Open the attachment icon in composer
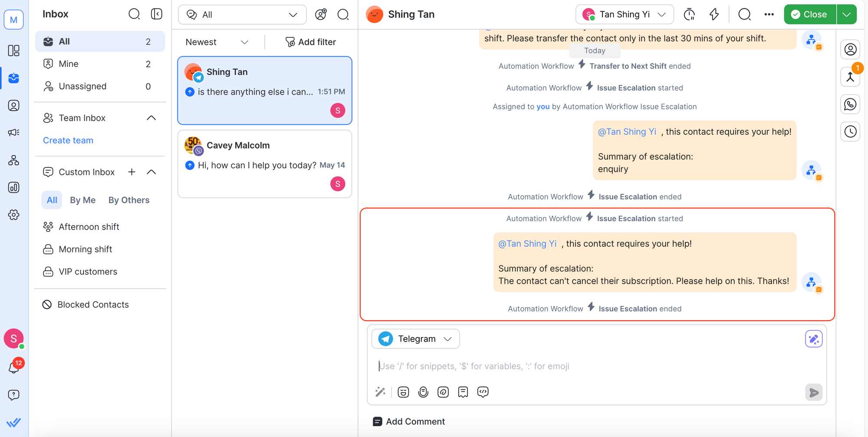 coord(443,392)
